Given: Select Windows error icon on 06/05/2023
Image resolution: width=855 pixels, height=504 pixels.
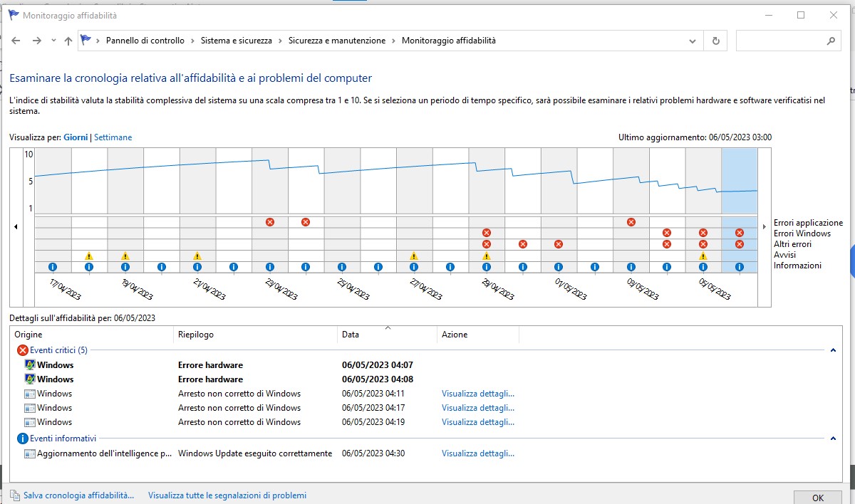Looking at the screenshot, I should (740, 233).
